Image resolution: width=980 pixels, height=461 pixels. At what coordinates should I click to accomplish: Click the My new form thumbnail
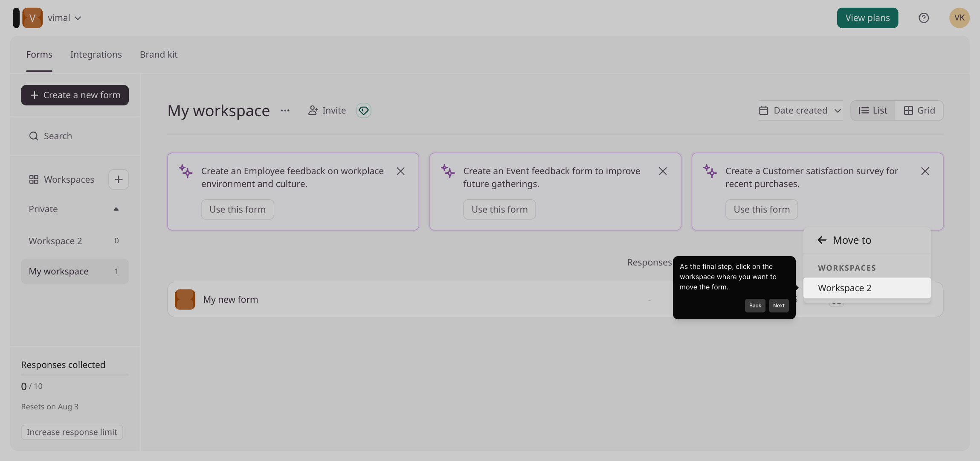tap(185, 300)
